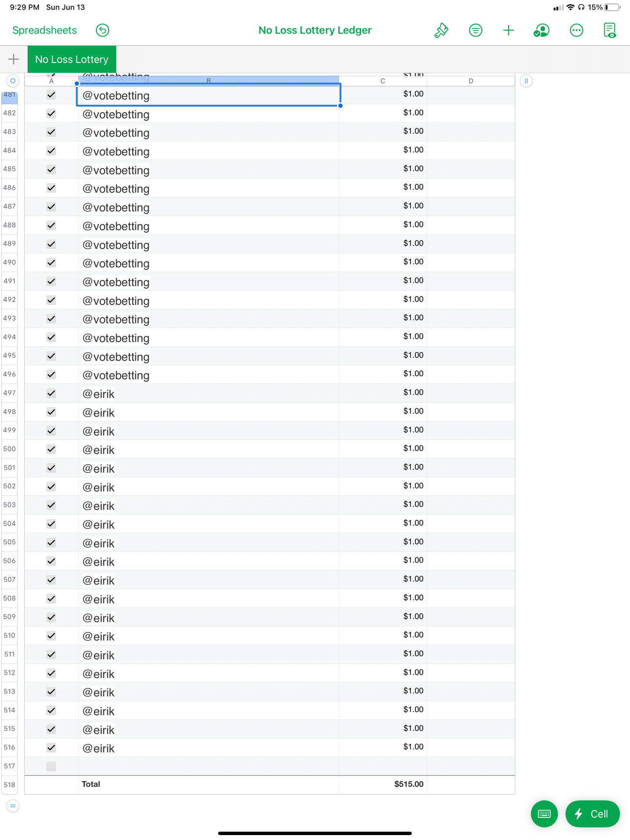Image resolution: width=630 pixels, height=840 pixels.
Task: Toggle the checkbox in row 510
Action: (51, 636)
